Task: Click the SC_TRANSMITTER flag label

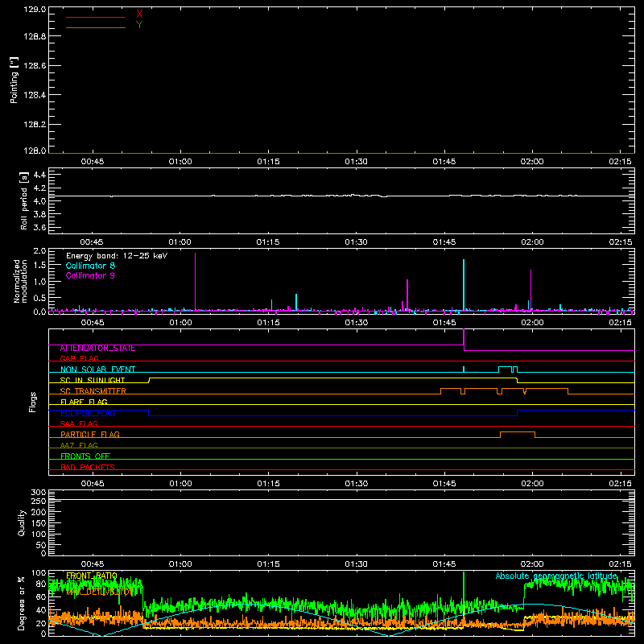Action: coord(93,391)
